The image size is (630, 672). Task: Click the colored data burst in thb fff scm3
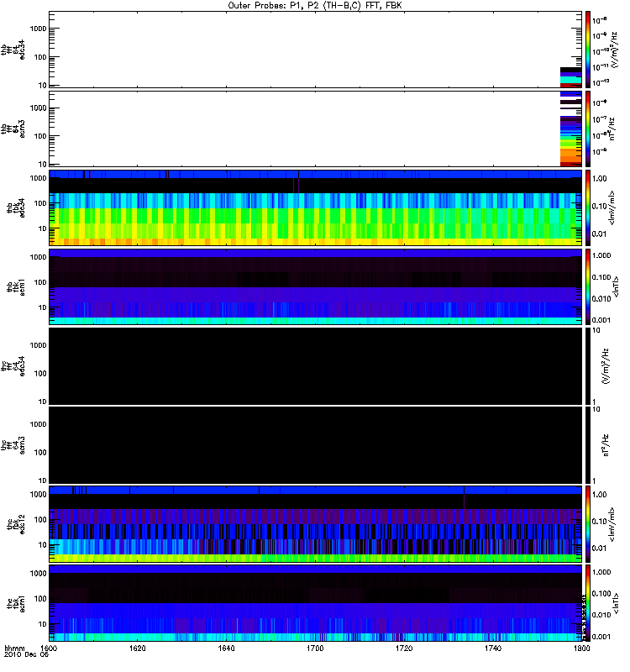point(571,129)
